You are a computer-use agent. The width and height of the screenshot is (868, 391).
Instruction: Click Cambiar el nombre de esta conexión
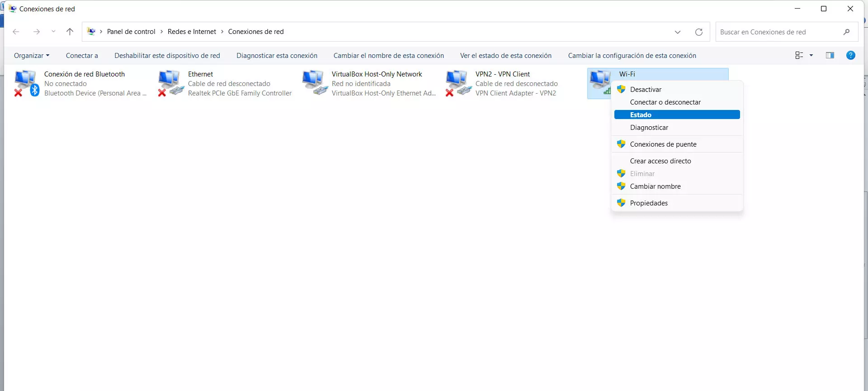389,56
